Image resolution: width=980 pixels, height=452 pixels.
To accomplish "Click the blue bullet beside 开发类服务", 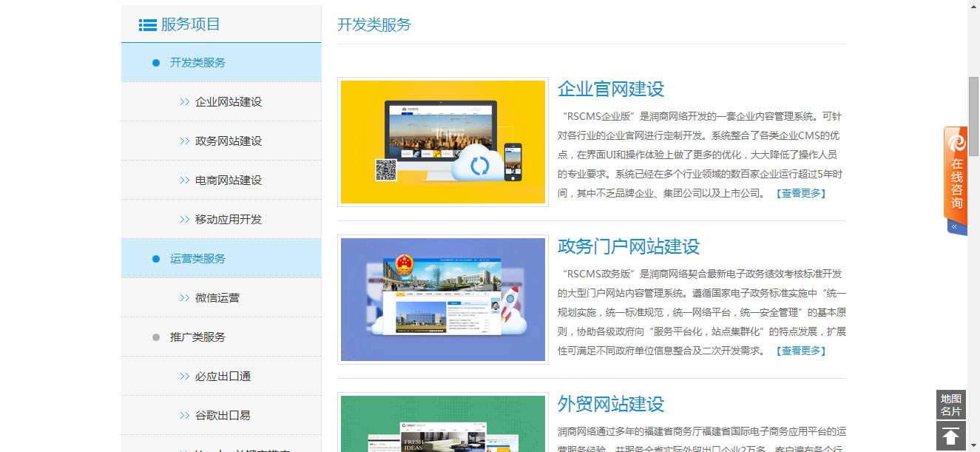I will pyautogui.click(x=156, y=63).
